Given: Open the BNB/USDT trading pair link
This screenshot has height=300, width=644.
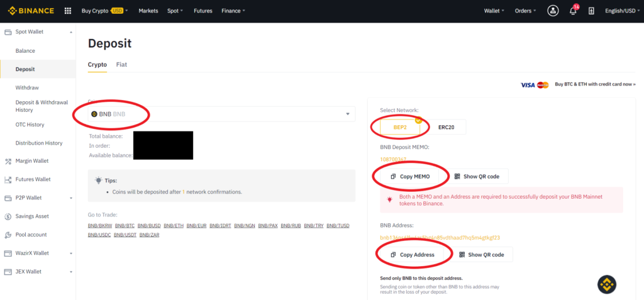Looking at the screenshot, I should click(125, 235).
